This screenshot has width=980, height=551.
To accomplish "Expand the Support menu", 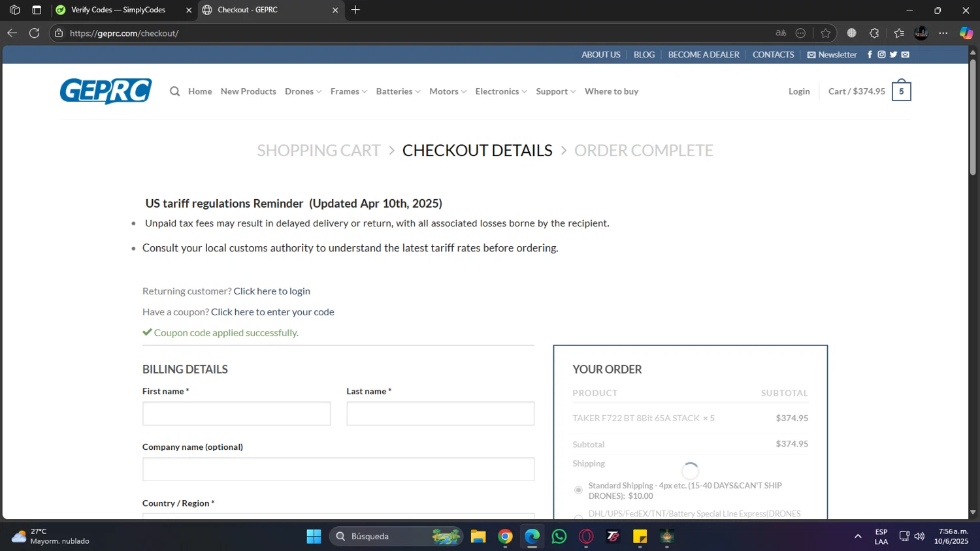I will [556, 91].
